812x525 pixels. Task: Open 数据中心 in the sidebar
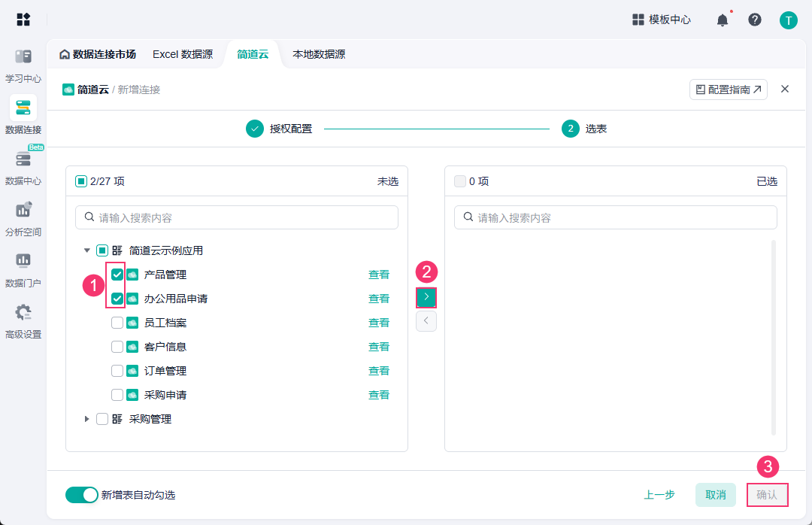point(23,167)
